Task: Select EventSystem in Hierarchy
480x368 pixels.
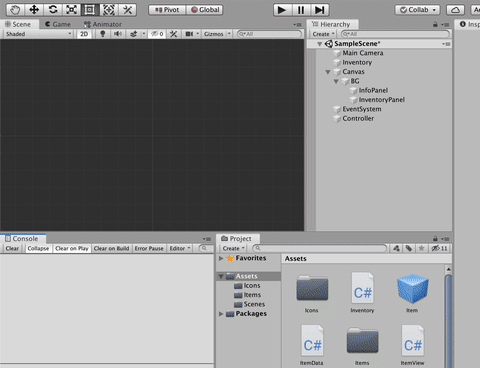Action: coord(362,109)
